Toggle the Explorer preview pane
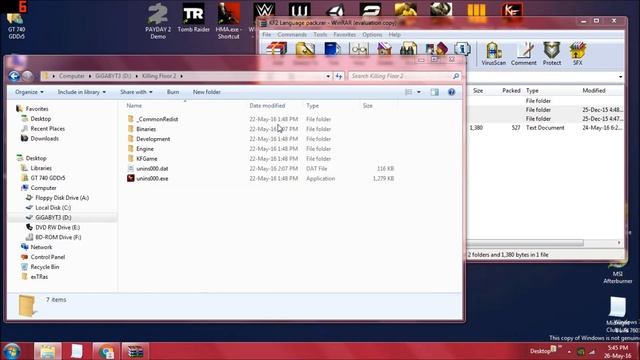 point(435,92)
